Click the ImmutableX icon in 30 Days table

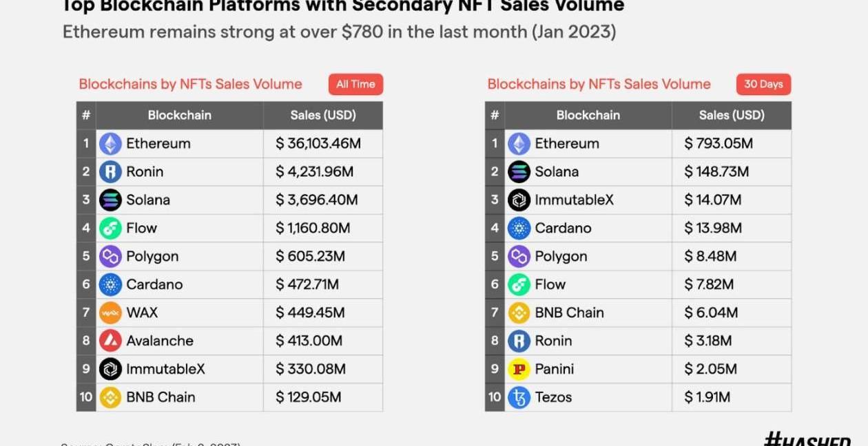pos(519,200)
